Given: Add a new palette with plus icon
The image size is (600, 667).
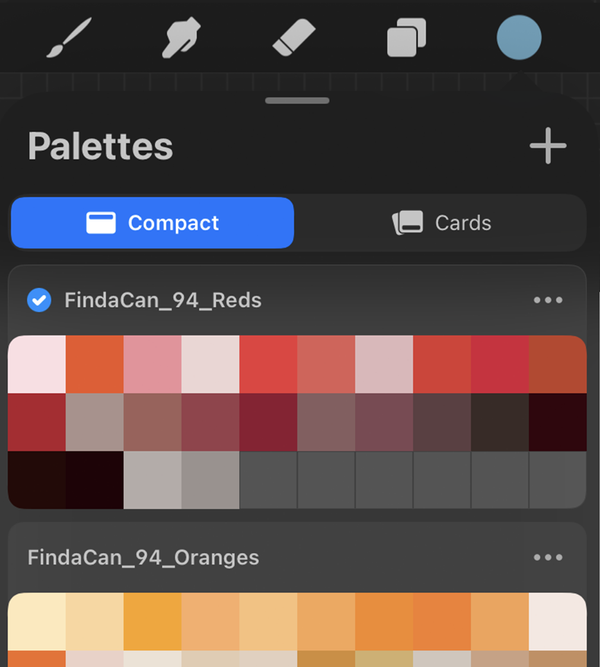Looking at the screenshot, I should [547, 146].
